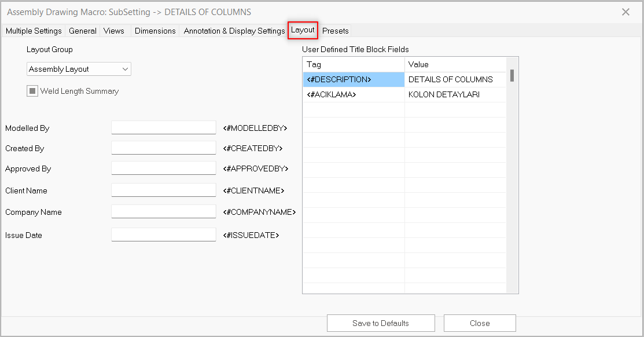Select the Client Name input field
The width and height of the screenshot is (644, 337).
163,191
